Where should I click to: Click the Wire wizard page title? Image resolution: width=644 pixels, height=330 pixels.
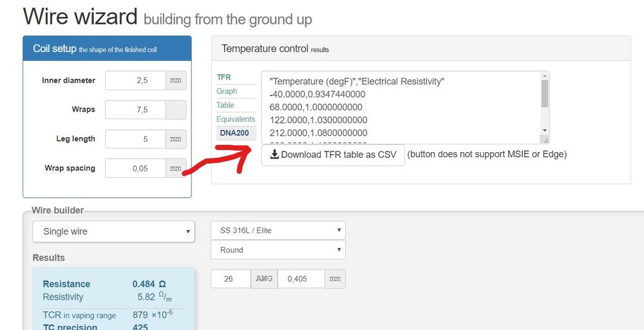click(x=80, y=17)
